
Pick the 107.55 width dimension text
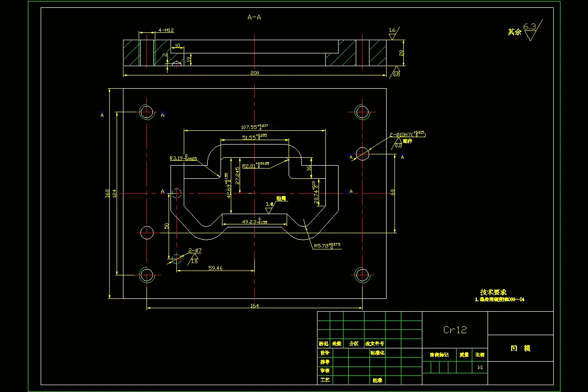[x=254, y=127]
